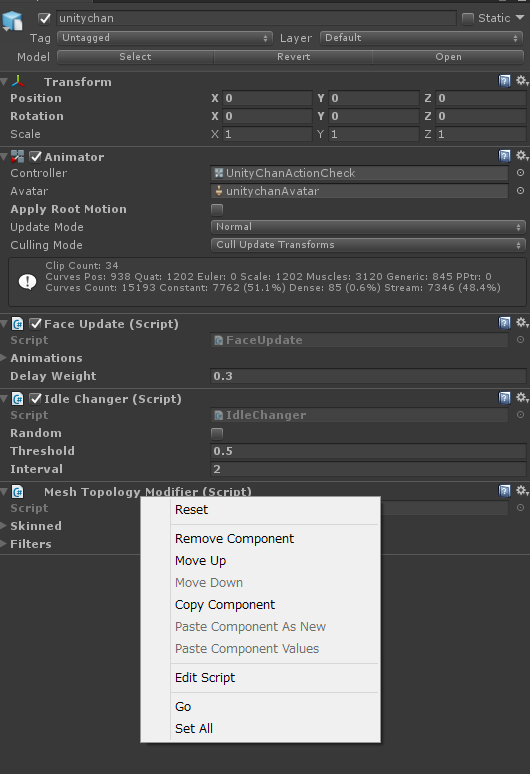Expand the Skinned foldout
The width and height of the screenshot is (530, 774).
coord(4,526)
